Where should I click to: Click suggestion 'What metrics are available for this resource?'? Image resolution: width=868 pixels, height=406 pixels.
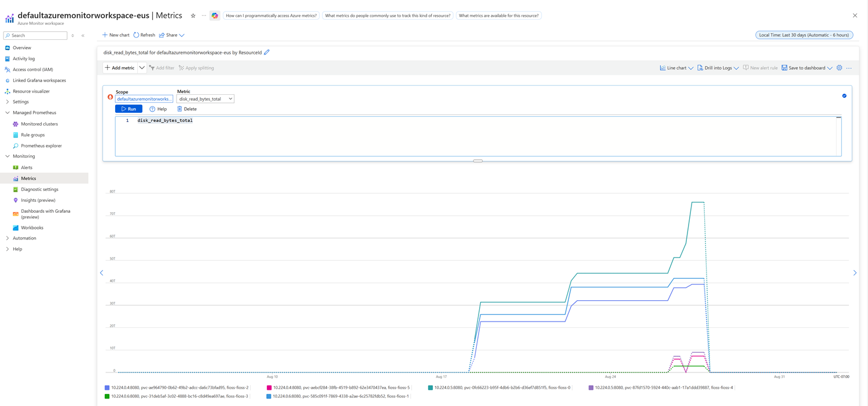click(x=499, y=16)
